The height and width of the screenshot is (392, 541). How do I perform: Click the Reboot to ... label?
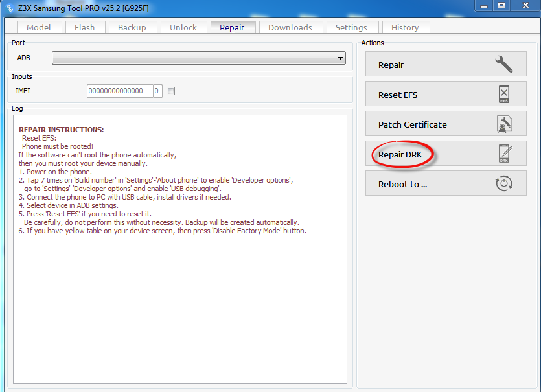pos(402,184)
